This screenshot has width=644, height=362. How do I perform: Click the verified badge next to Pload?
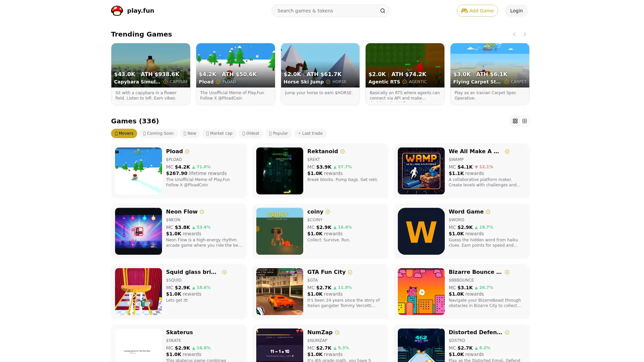(x=187, y=152)
